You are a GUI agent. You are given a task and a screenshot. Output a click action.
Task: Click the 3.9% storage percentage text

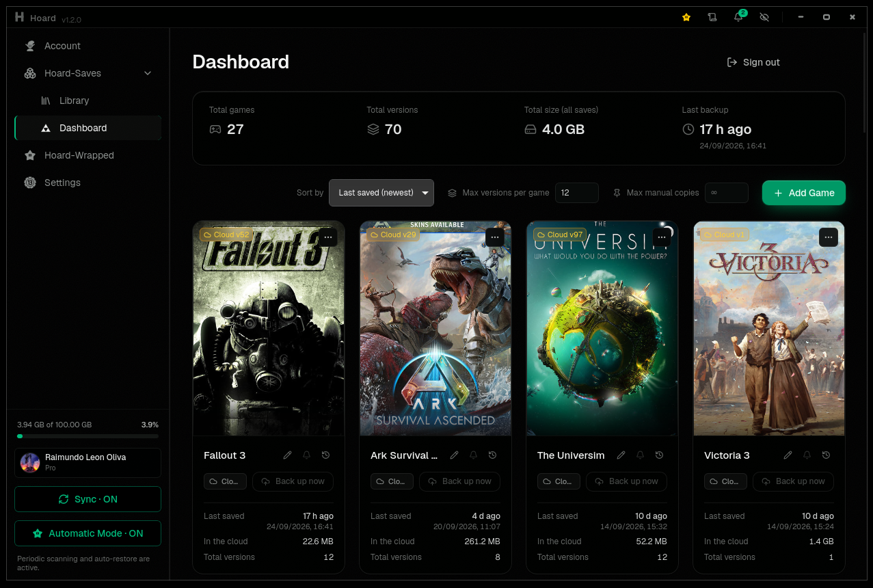pyautogui.click(x=150, y=425)
